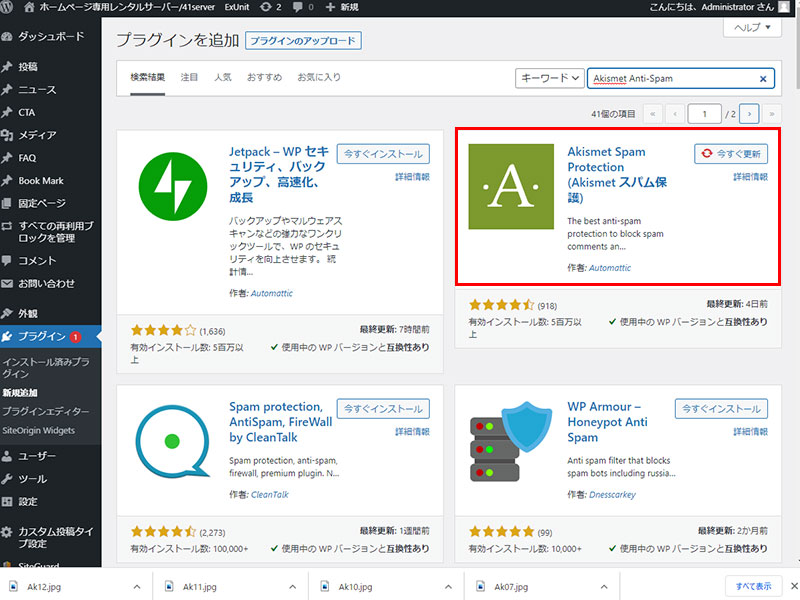Switch to the Favorites (お気に入り) tab
The image size is (800, 600).
click(319, 77)
